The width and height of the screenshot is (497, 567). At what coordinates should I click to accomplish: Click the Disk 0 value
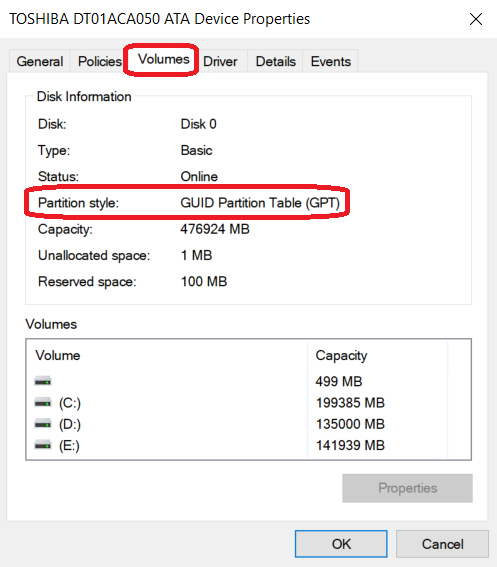(198, 124)
